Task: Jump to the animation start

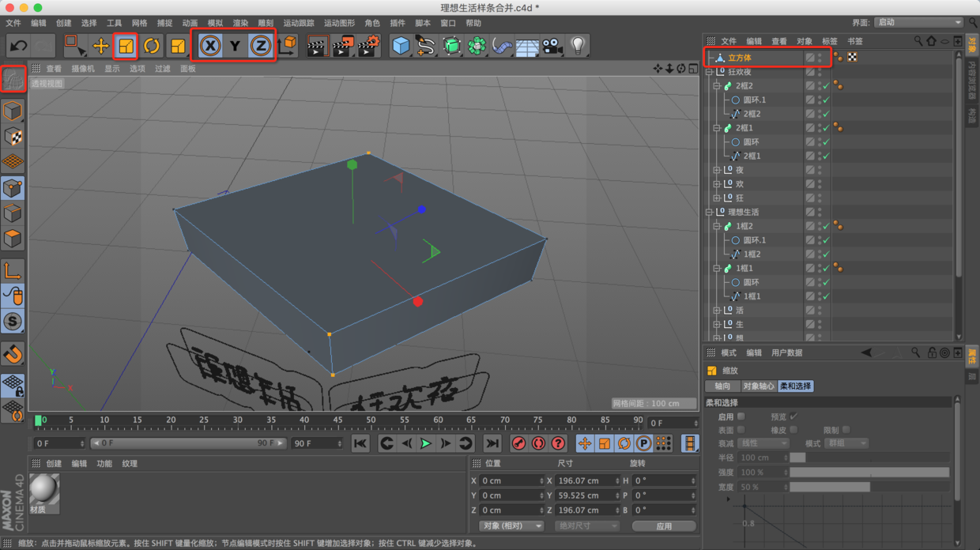Action: 360,444
